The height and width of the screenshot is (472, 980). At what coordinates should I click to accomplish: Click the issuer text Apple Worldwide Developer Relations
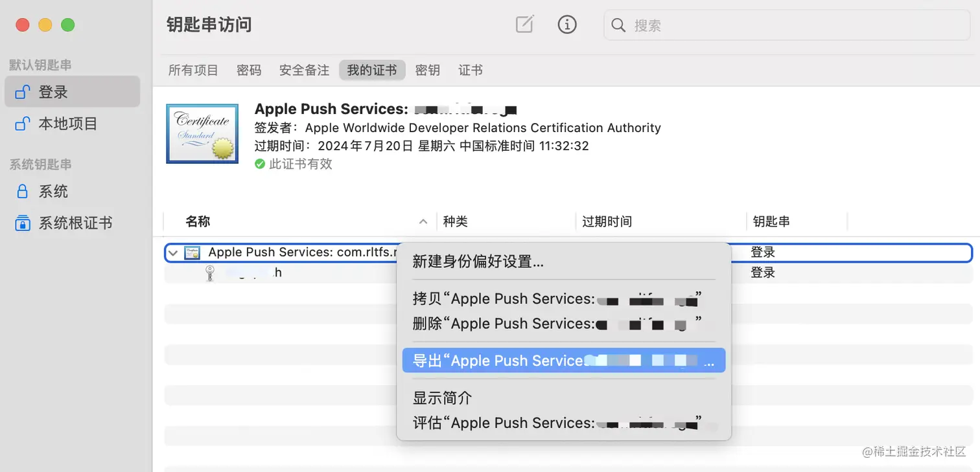pyautogui.click(x=483, y=128)
